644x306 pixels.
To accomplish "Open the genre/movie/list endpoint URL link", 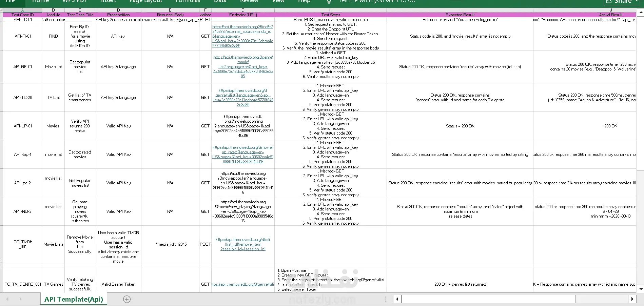I will coord(243,67).
